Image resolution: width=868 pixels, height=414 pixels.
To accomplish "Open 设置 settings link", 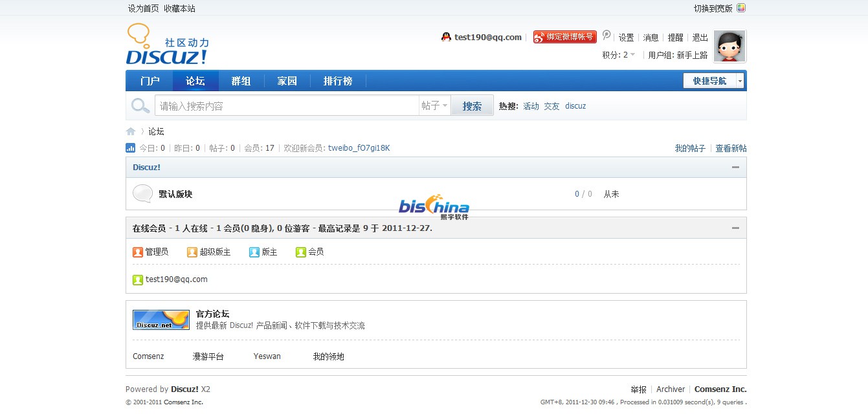I will click(x=626, y=38).
